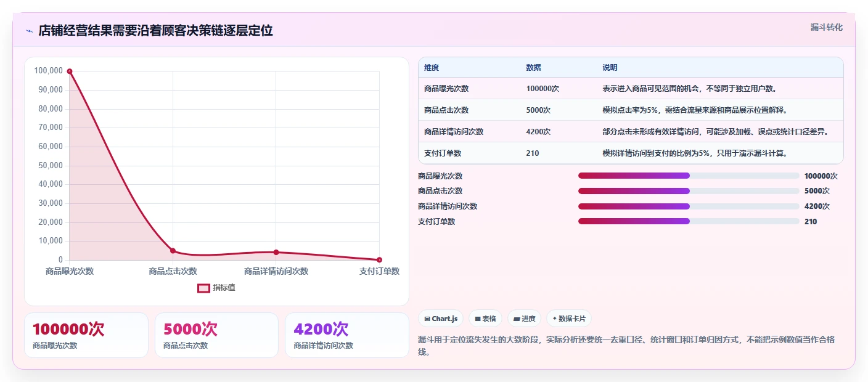Click the 4200次 table value

538,132
